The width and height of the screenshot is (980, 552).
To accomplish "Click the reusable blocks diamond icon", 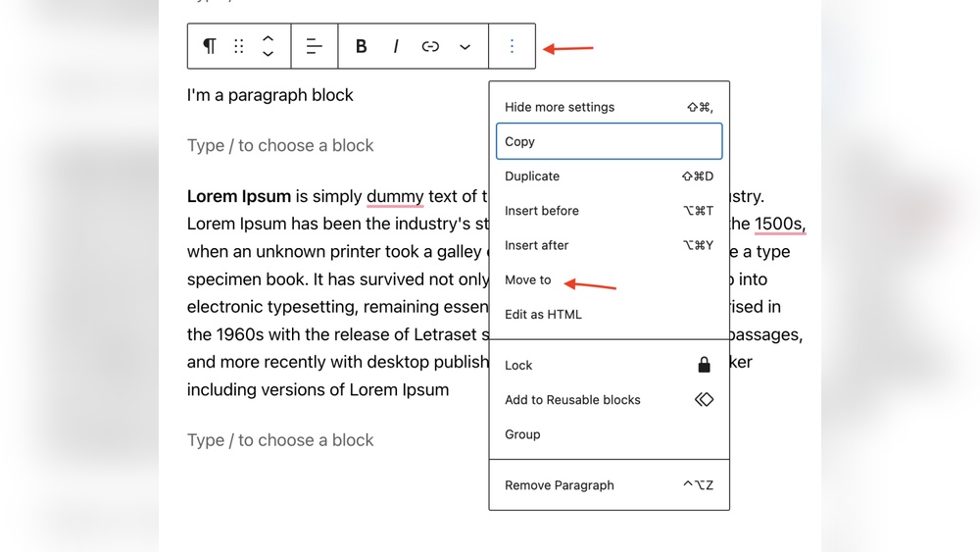I will pyautogui.click(x=704, y=399).
